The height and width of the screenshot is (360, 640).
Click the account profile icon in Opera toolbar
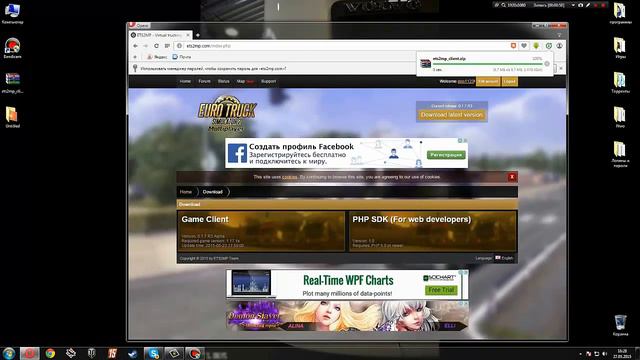pyautogui.click(x=560, y=46)
